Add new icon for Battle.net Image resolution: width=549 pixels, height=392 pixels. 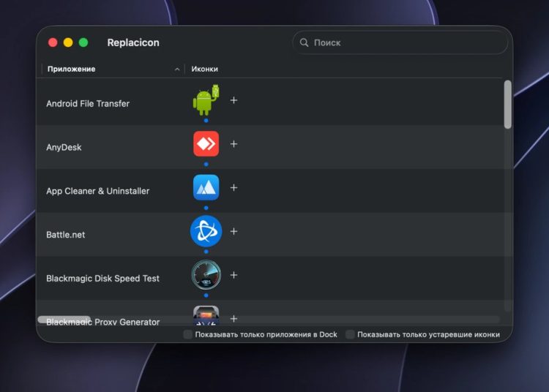point(234,232)
